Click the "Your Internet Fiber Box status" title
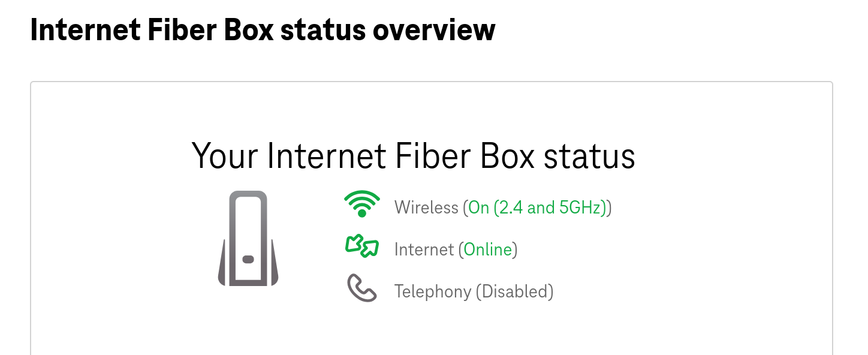This screenshot has width=868, height=355. 413,156
